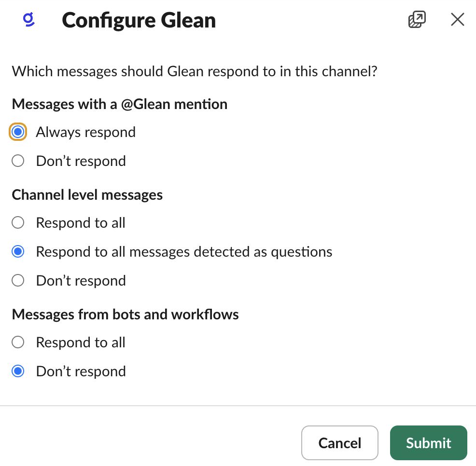Cancel the Glean configuration changes

(339, 442)
